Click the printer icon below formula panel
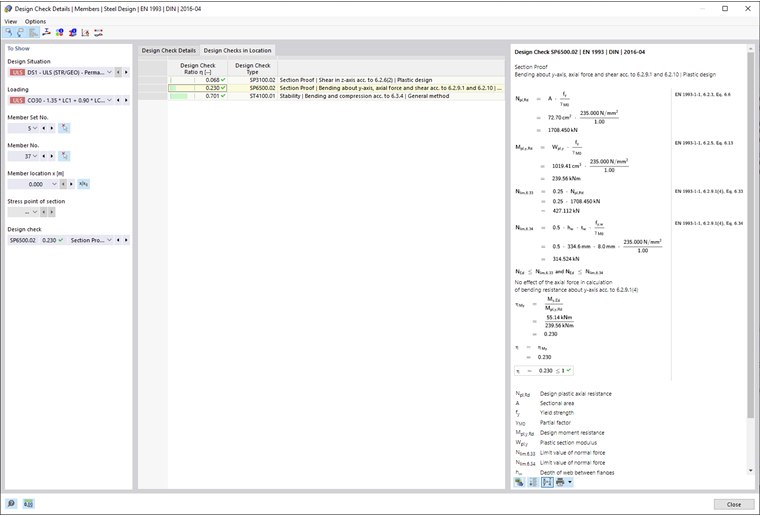760x517 pixels. [560, 482]
